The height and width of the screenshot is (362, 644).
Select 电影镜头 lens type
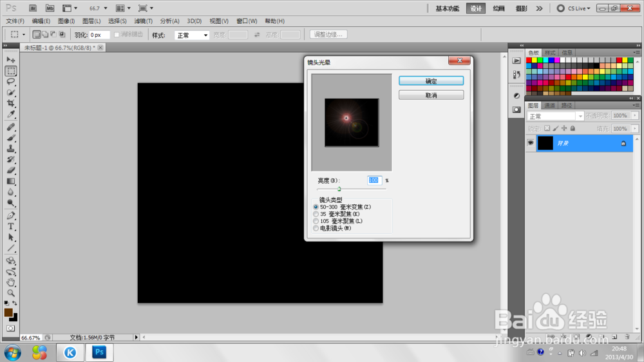tap(316, 228)
